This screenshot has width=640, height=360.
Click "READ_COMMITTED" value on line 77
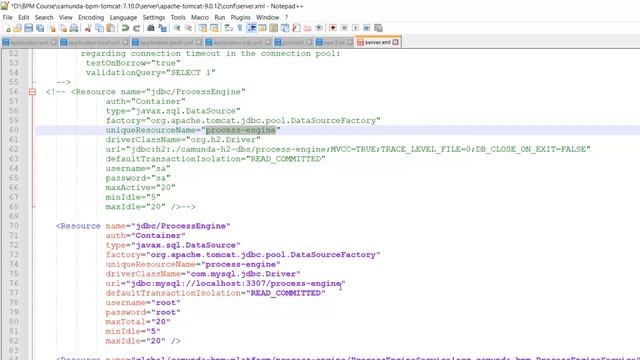286,293
